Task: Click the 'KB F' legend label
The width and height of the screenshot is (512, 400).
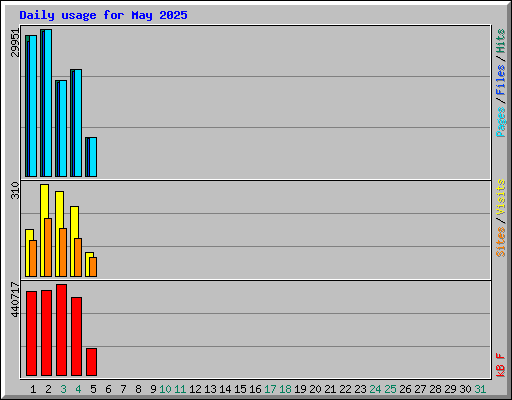Action: [501, 365]
